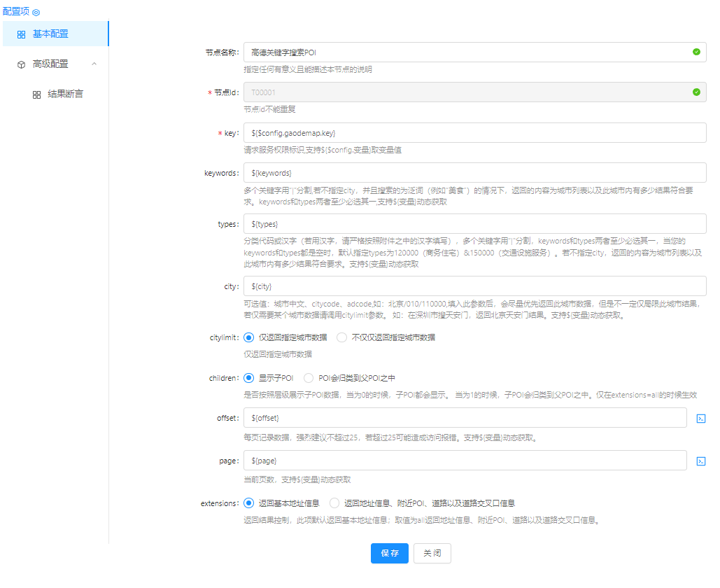Click the key input field
This screenshot has width=720, height=588.
[474, 132]
